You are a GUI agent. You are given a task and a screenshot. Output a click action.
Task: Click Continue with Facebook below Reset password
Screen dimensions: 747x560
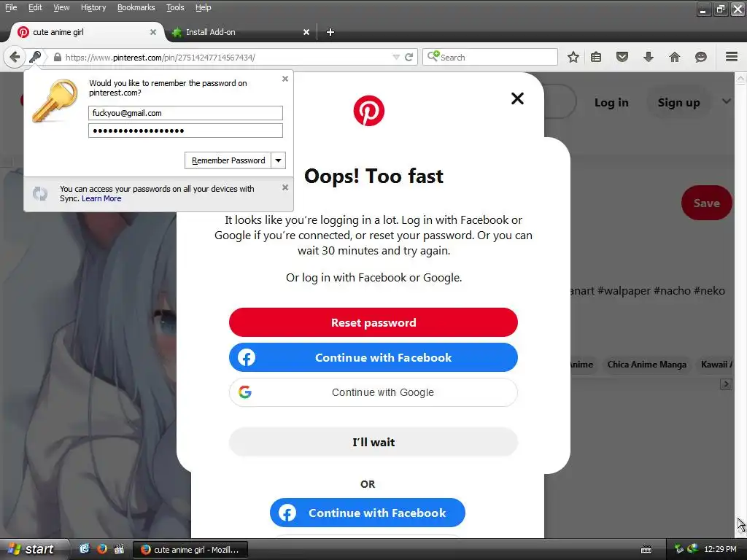click(373, 357)
